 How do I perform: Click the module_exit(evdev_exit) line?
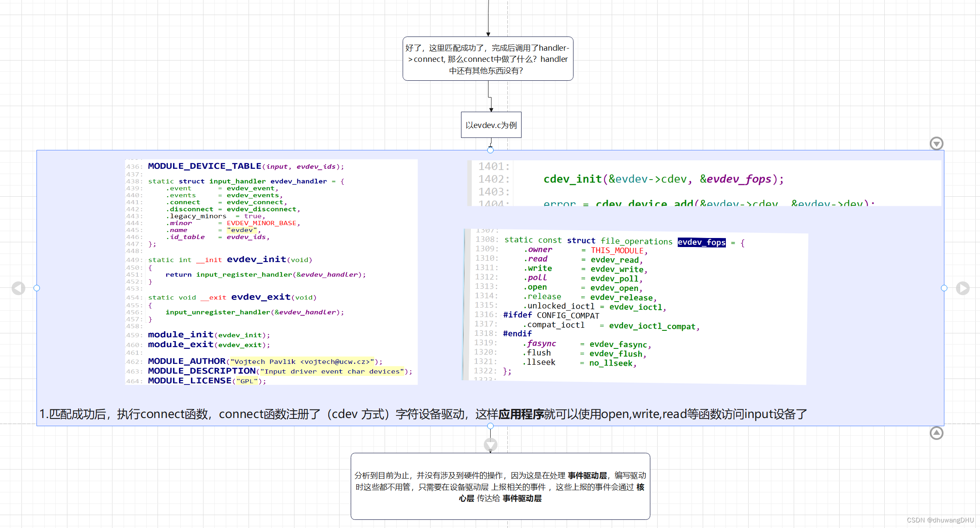coord(209,345)
